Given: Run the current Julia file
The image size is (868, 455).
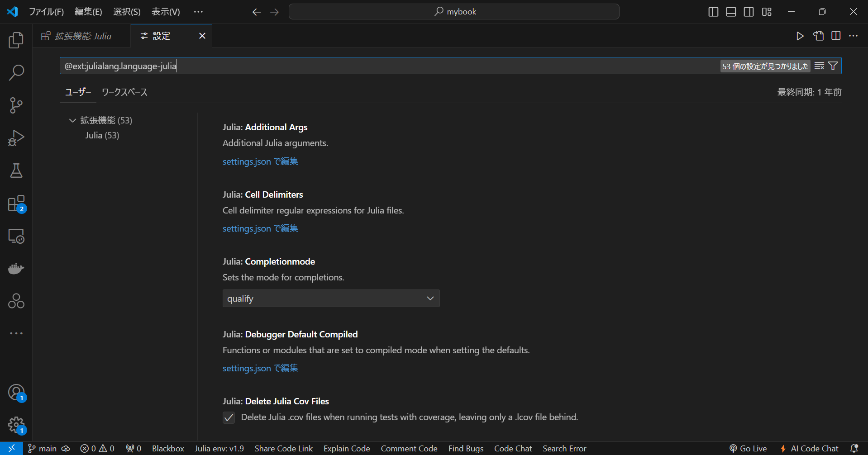Looking at the screenshot, I should point(800,36).
